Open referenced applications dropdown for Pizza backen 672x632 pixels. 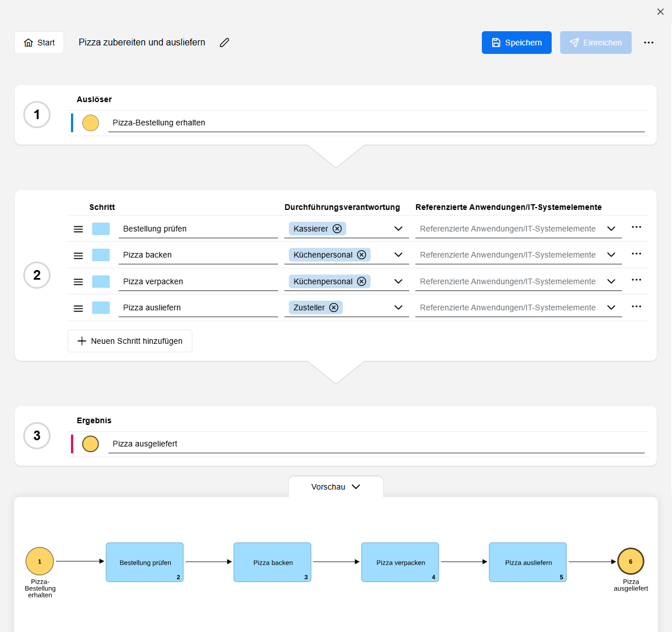point(611,255)
